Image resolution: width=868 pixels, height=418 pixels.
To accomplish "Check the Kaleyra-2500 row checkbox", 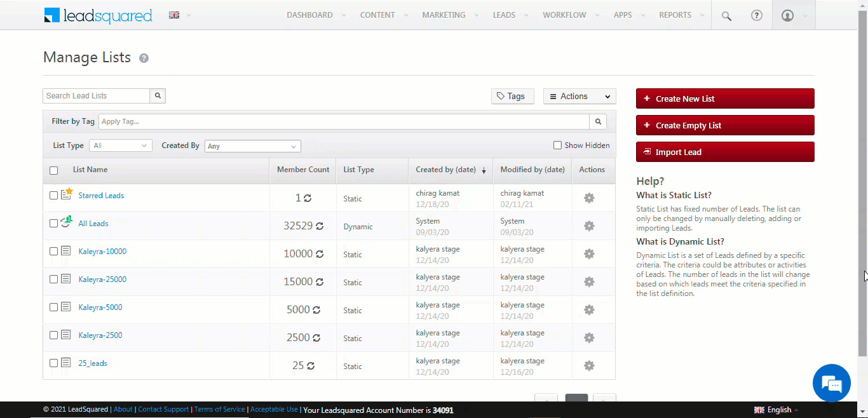I will [x=54, y=335].
